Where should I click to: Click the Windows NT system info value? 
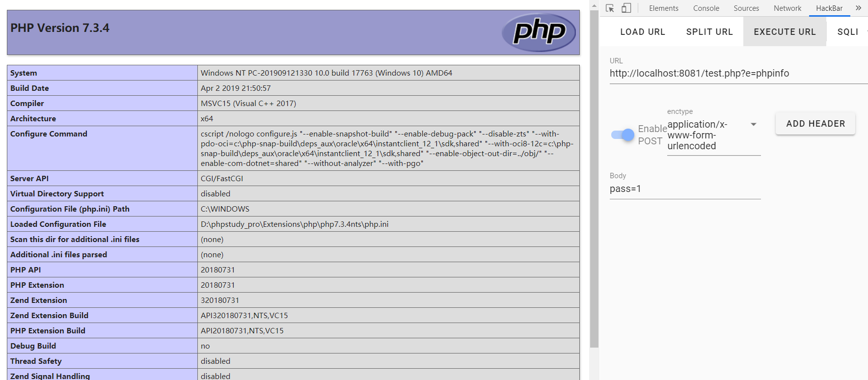pos(326,73)
